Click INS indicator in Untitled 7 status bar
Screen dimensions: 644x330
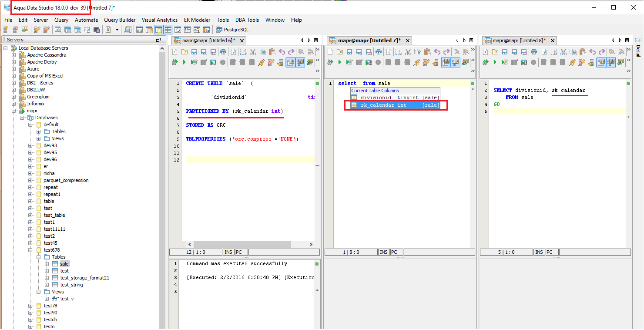click(x=383, y=252)
